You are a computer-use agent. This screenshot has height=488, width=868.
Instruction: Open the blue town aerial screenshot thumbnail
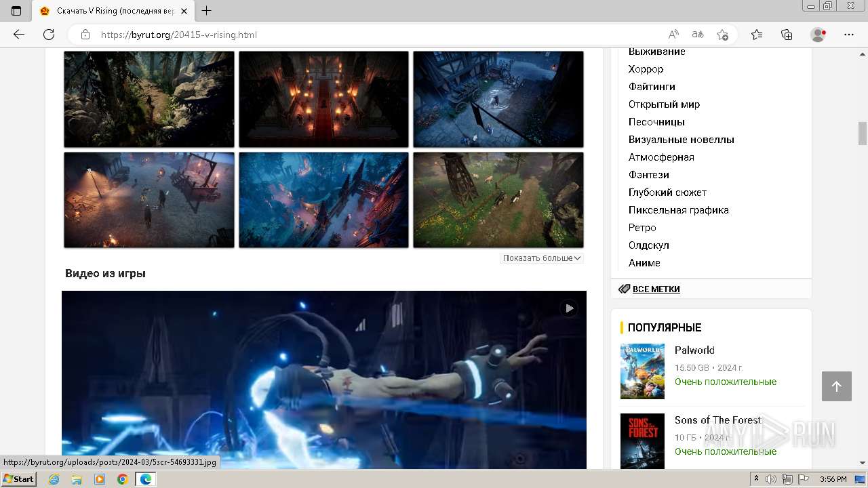(323, 200)
